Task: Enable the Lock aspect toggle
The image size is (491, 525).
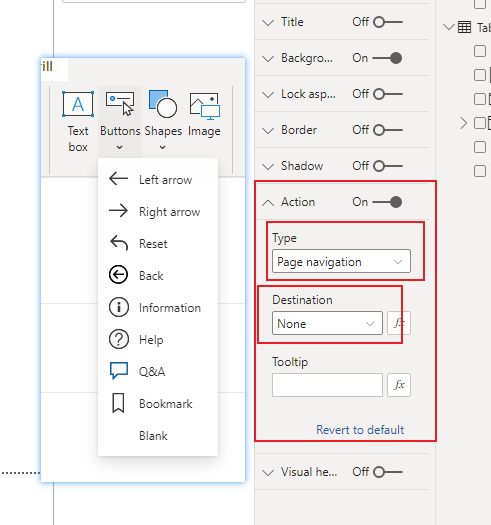Action: [388, 94]
